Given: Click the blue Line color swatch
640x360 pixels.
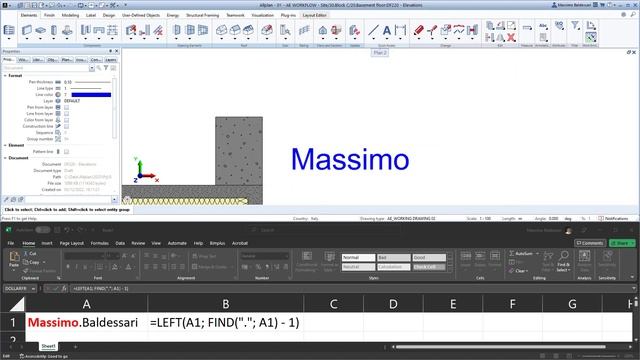Looking at the screenshot, I should pyautogui.click(x=91, y=95).
